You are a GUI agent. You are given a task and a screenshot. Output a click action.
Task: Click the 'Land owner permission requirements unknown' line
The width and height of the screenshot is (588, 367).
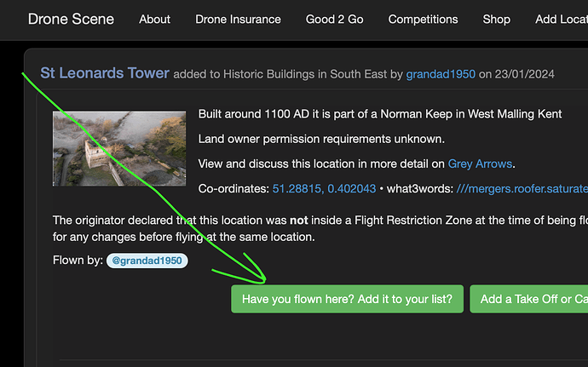pyautogui.click(x=321, y=139)
